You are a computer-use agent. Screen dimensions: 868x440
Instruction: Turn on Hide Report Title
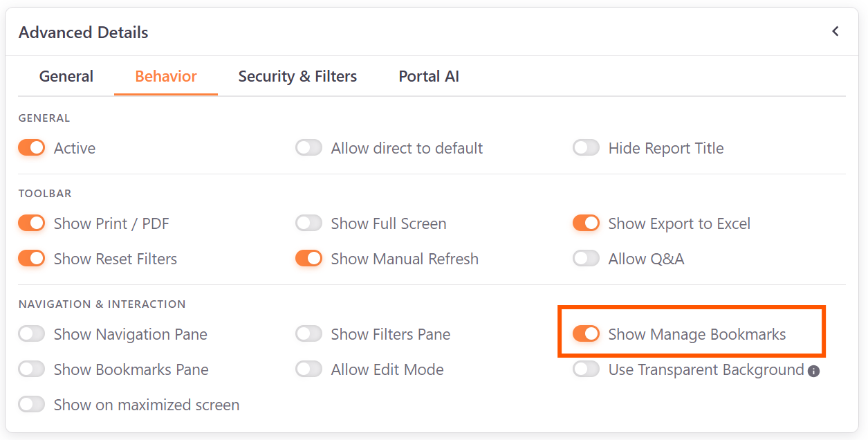pyautogui.click(x=586, y=147)
